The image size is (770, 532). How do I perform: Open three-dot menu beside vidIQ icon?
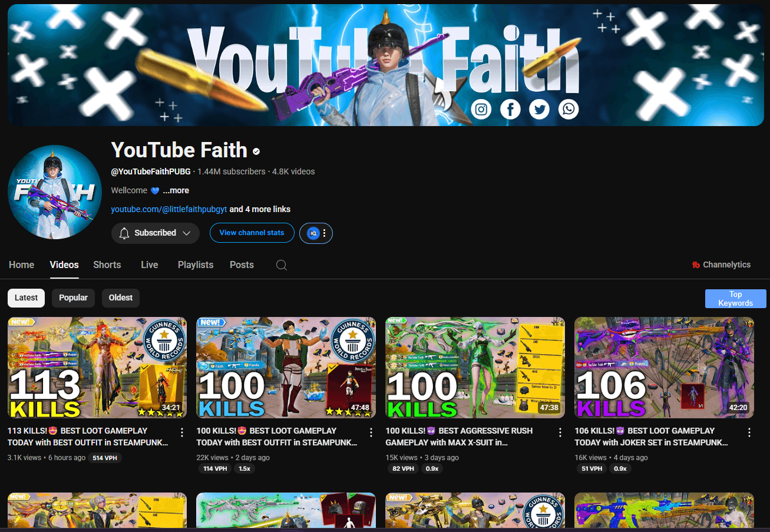pyautogui.click(x=325, y=233)
